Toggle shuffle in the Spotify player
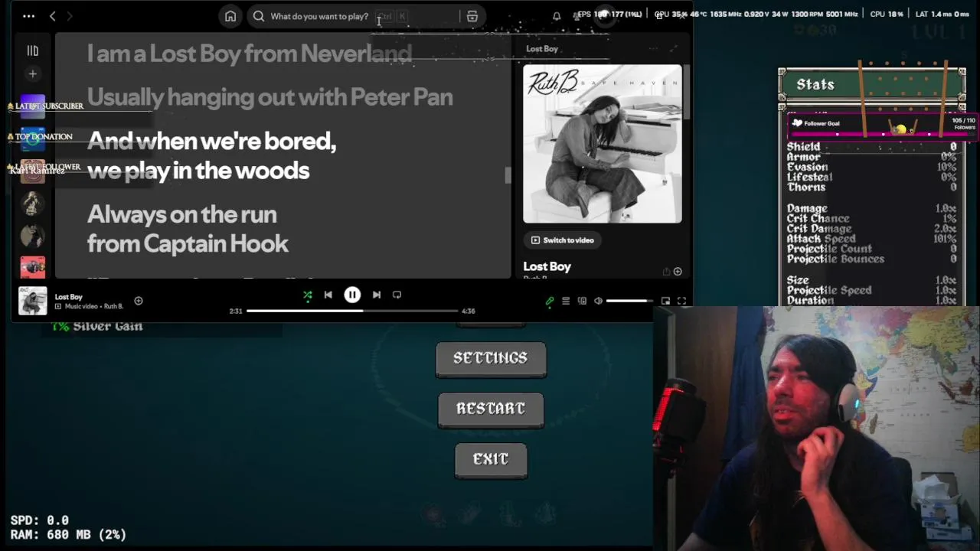The height and width of the screenshot is (551, 980). tap(308, 295)
